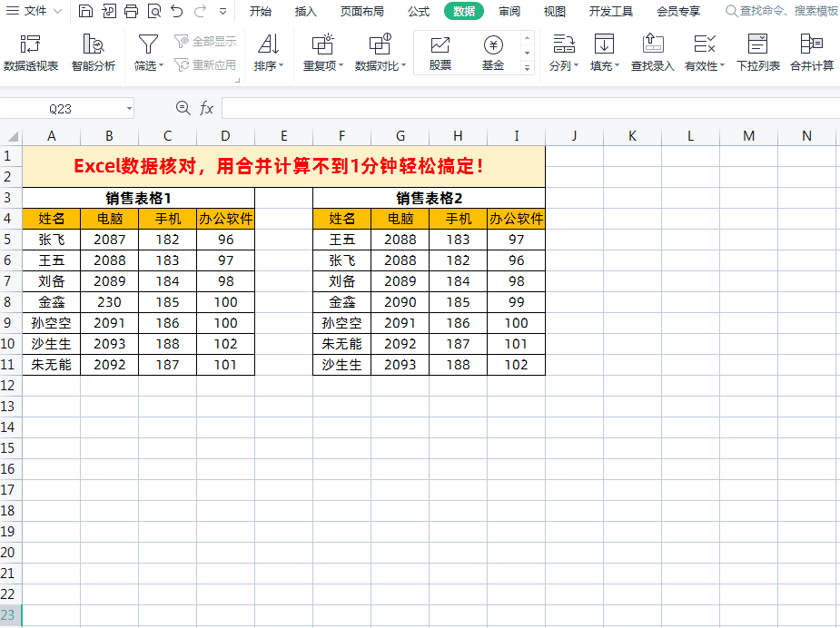The height and width of the screenshot is (628, 840).
Task: Expand the 重复项 dropdown
Action: coord(341,65)
